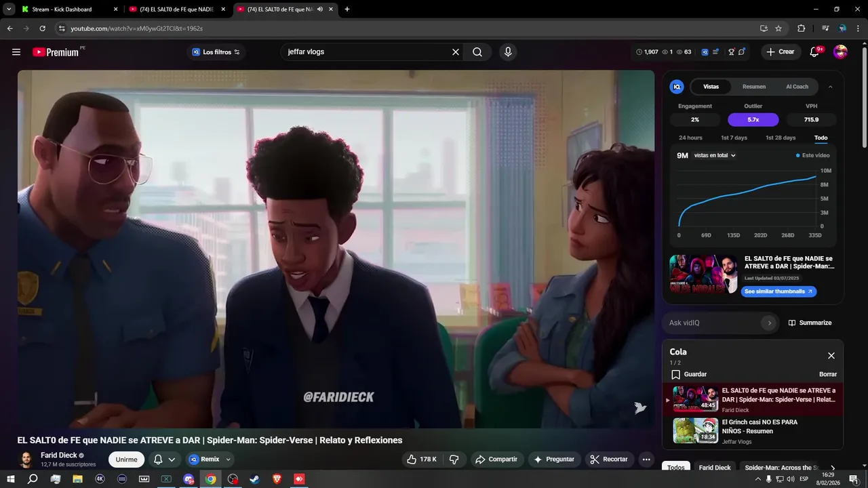Open vidIQ chat bubble icon
868x488 pixels.
(x=742, y=52)
